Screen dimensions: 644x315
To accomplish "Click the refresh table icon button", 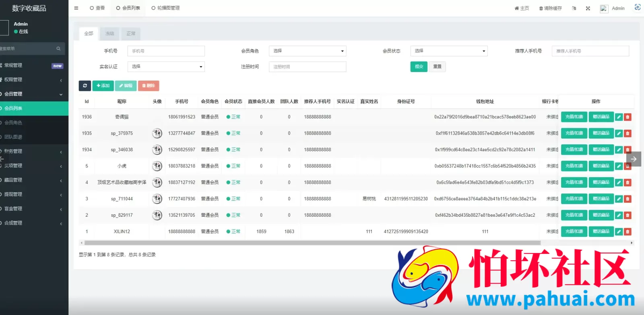I will point(85,86).
